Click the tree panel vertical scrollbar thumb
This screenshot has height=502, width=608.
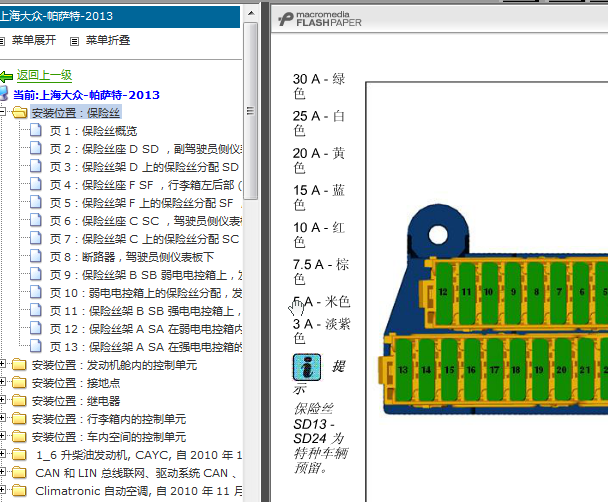(x=251, y=111)
